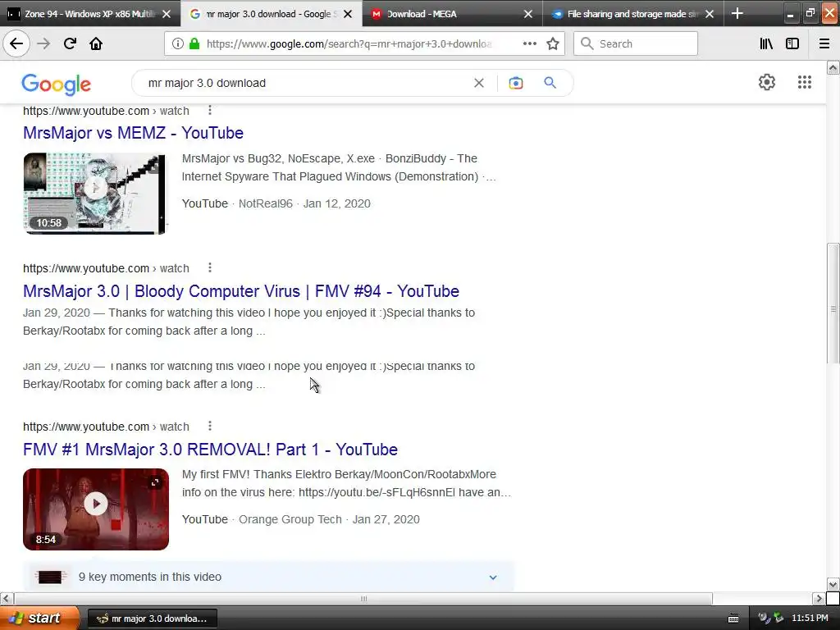Click the horizontal scrollbar left arrow
This screenshot has height=630, width=840.
click(x=7, y=598)
